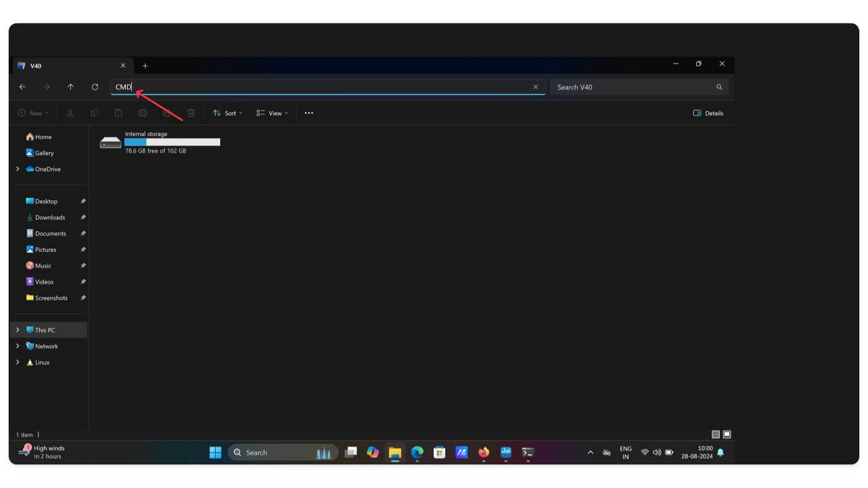Image resolution: width=868 pixels, height=488 pixels.
Task: Go back using the back arrow
Action: point(22,87)
